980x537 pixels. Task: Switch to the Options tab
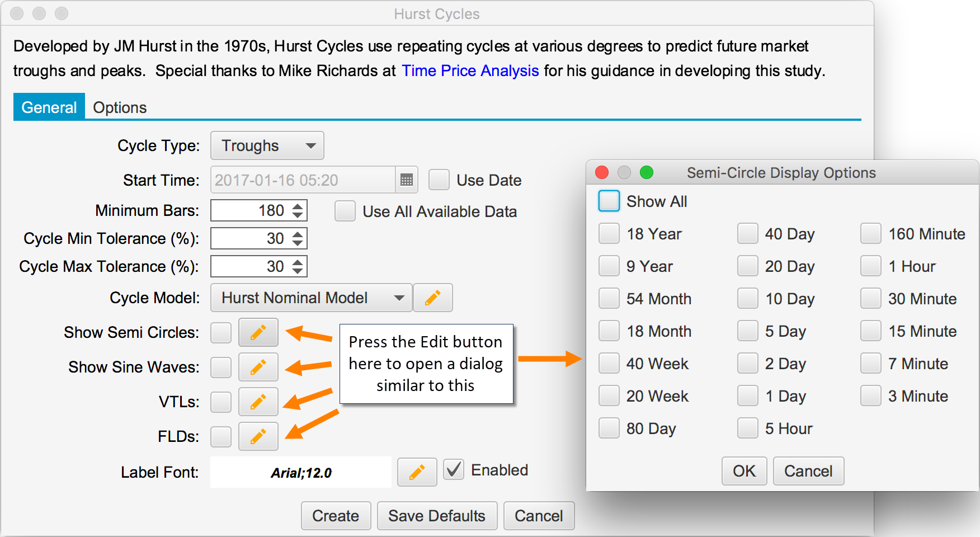[120, 107]
